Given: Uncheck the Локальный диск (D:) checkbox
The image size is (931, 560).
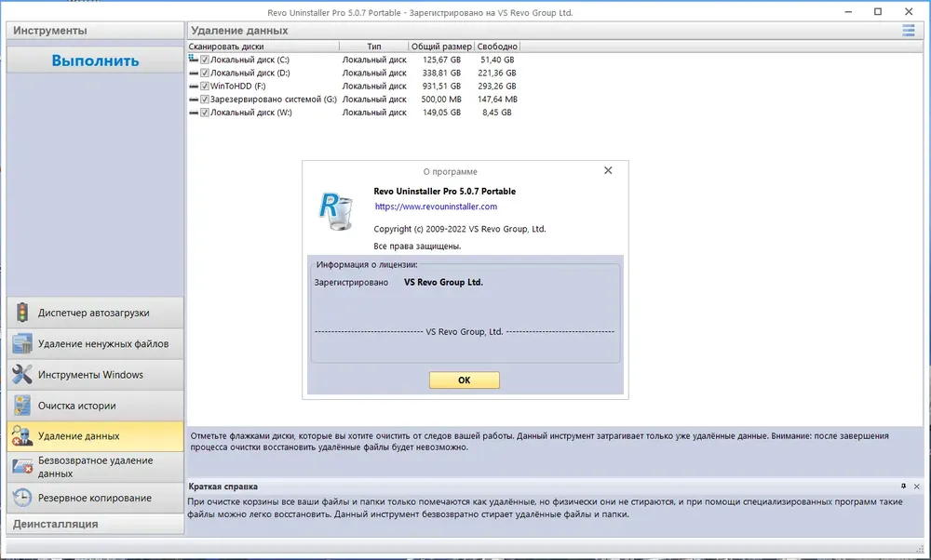Looking at the screenshot, I should 204,73.
